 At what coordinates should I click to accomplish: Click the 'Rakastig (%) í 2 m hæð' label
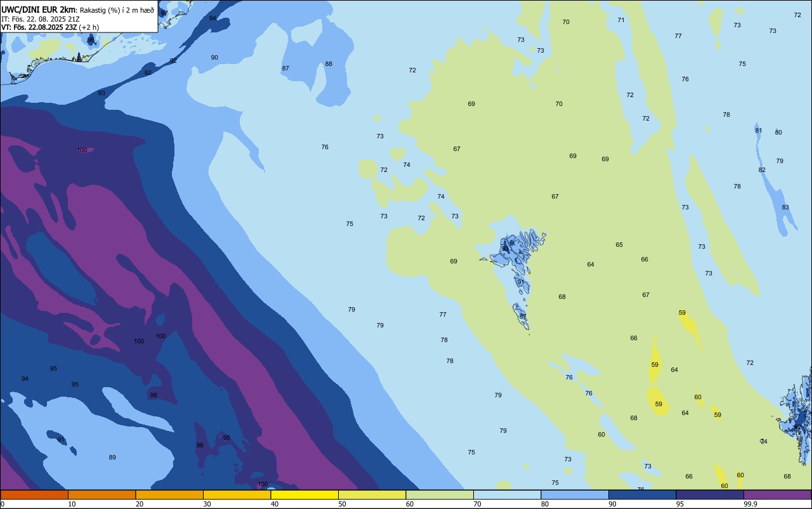pos(117,10)
